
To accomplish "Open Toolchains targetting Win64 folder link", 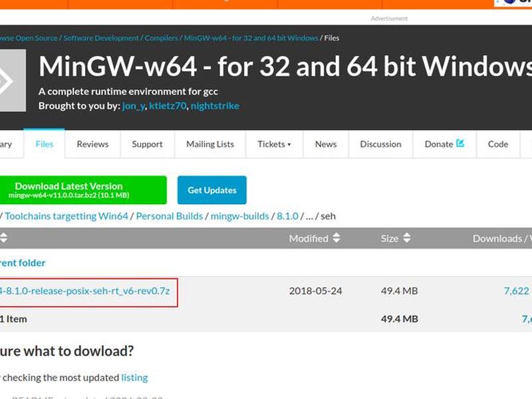I will click(66, 216).
